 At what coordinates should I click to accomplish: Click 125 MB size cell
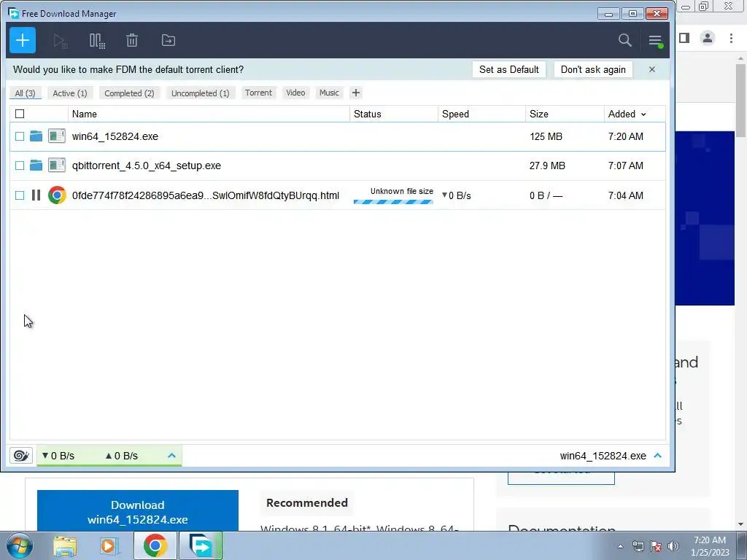point(546,136)
